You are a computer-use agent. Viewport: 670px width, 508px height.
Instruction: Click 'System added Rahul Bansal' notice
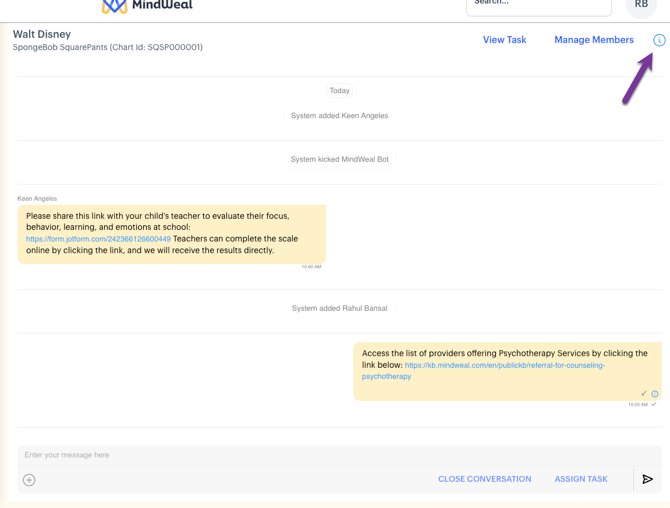(339, 308)
